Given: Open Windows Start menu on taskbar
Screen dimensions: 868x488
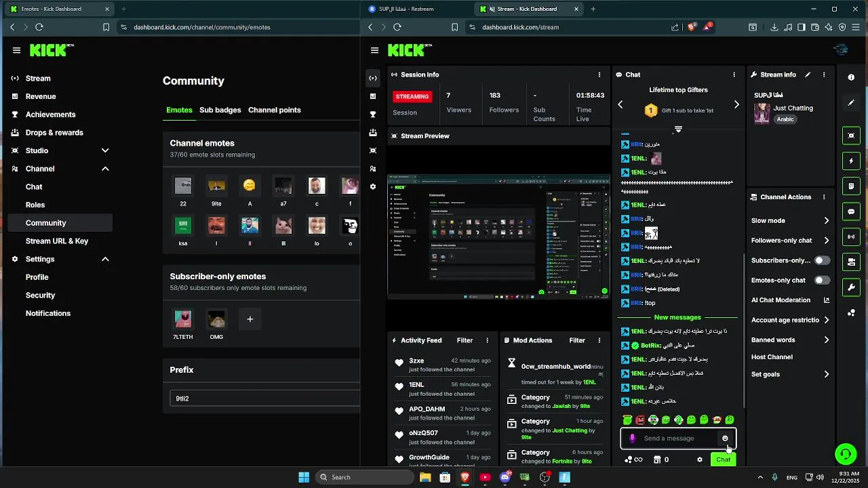Looking at the screenshot, I should 304,477.
